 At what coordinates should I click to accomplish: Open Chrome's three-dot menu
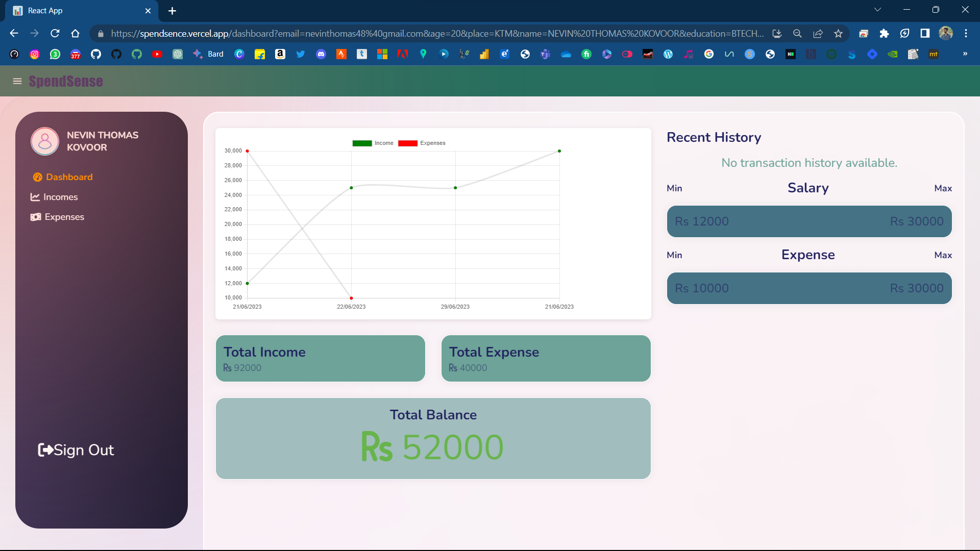(x=966, y=34)
